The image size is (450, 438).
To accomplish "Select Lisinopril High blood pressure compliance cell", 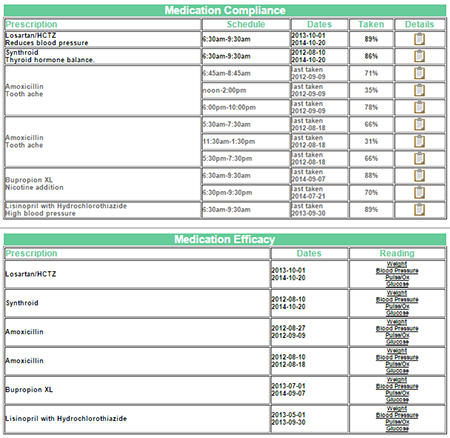I will (103, 210).
